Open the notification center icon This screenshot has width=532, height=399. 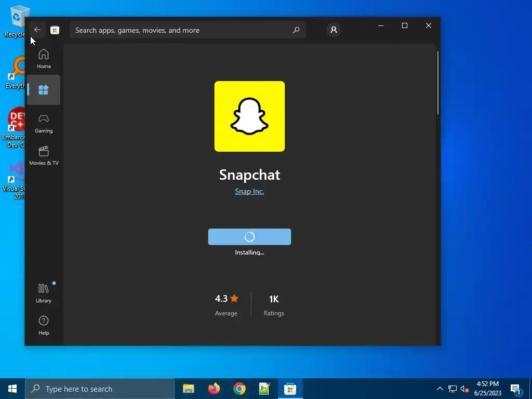[x=516, y=390]
